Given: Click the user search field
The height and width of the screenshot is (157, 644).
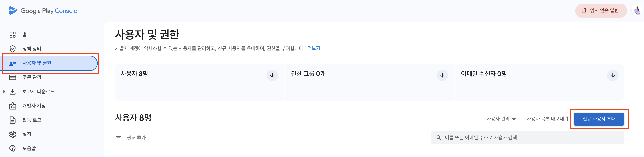Looking at the screenshot, I should tap(527, 137).
